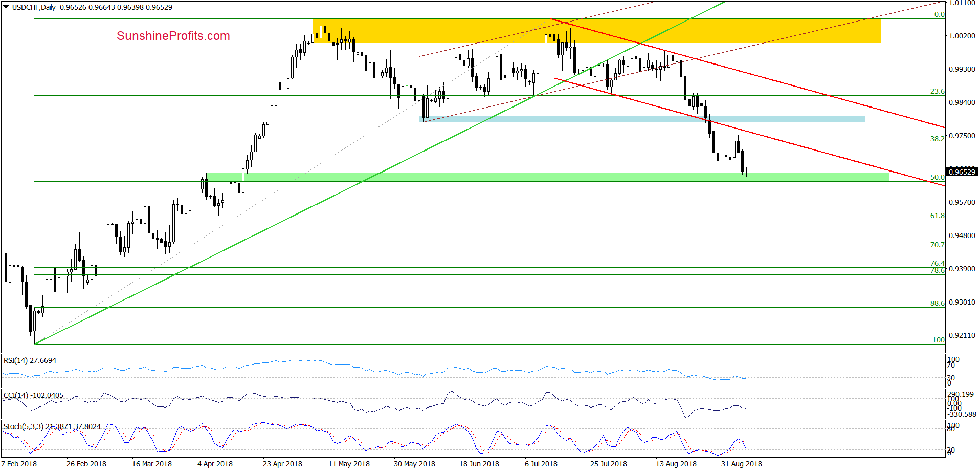Click the 26 Feb 2018 date label
The height and width of the screenshot is (471, 980).
86,464
